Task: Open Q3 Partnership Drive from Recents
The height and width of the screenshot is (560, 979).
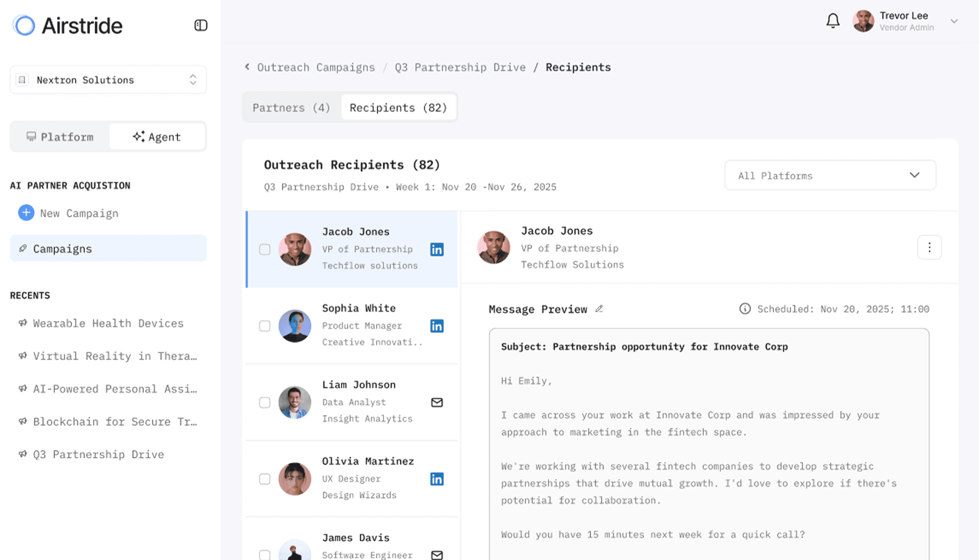Action: pyautogui.click(x=98, y=454)
